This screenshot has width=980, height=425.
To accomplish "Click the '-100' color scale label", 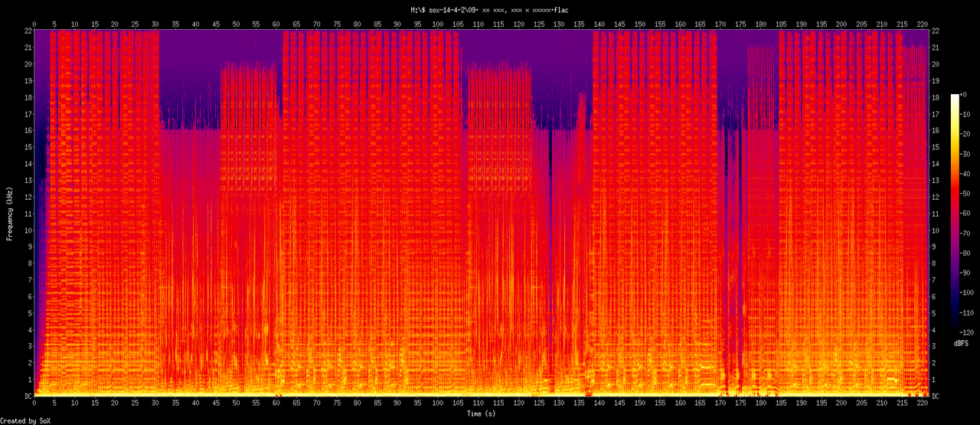I will pos(969,293).
